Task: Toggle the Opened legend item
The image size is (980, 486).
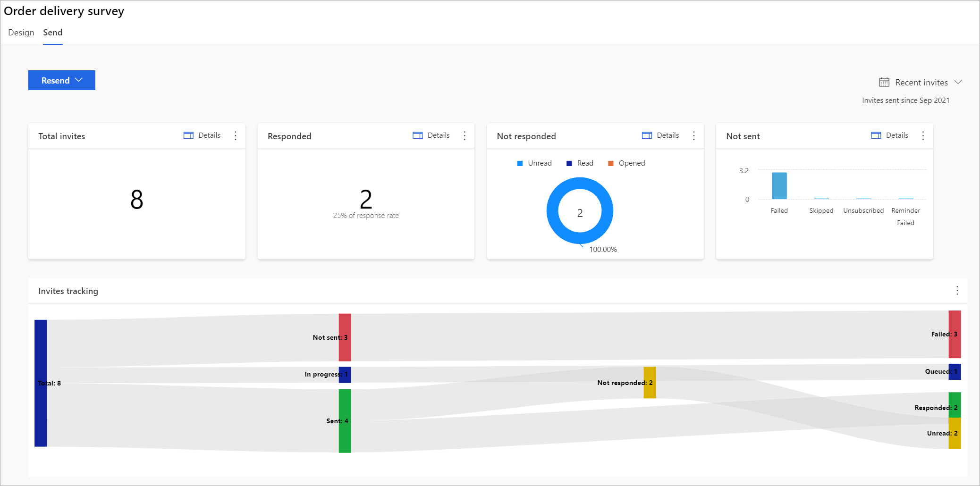Action: coord(626,163)
